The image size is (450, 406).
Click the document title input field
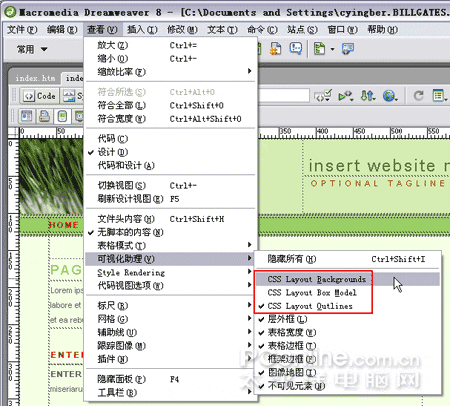284,96
